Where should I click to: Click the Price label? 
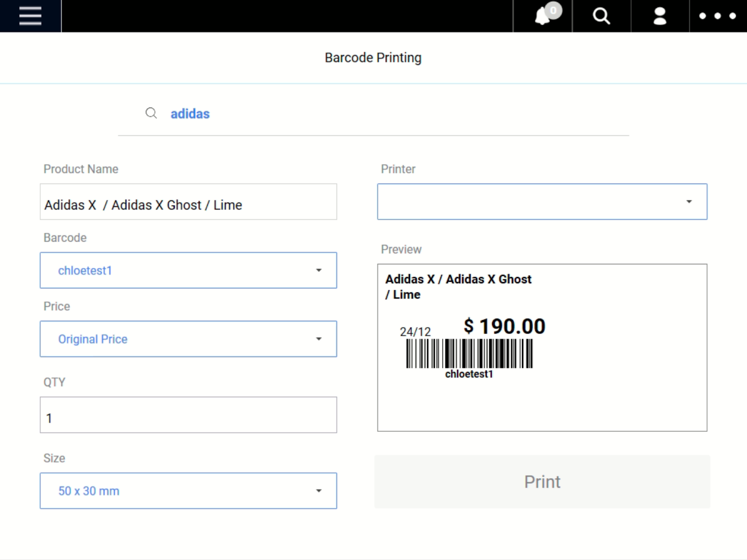tap(56, 306)
